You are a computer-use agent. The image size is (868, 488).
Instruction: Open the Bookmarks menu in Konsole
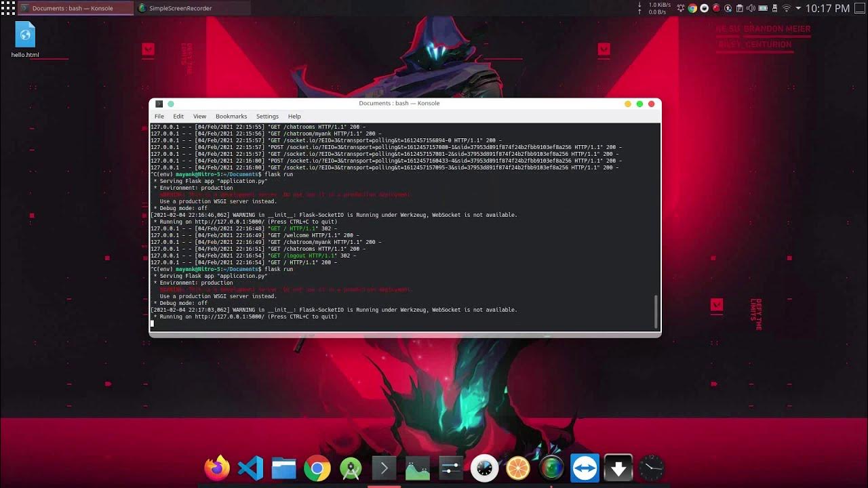point(231,117)
